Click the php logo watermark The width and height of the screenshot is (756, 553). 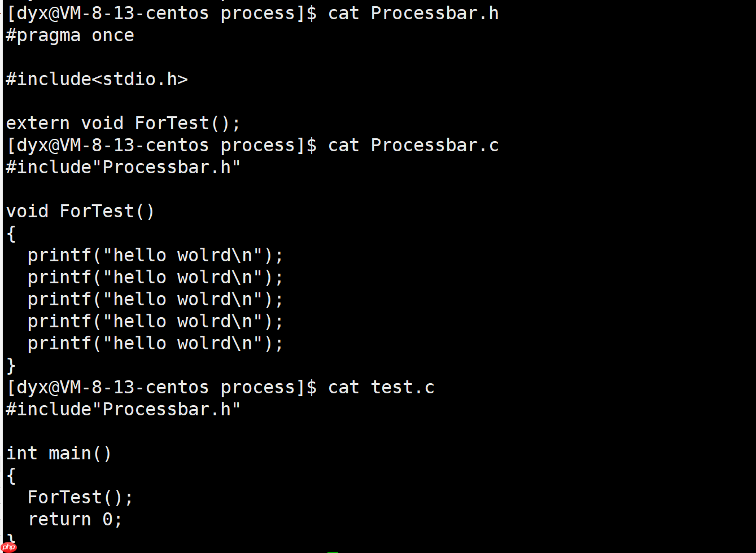pos(9,546)
